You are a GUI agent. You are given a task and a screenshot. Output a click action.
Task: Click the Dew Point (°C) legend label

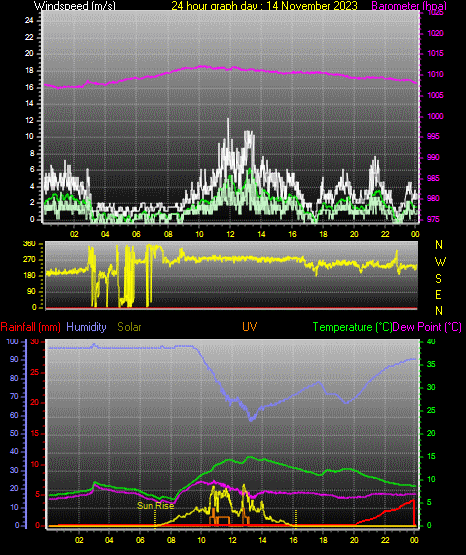(427, 327)
